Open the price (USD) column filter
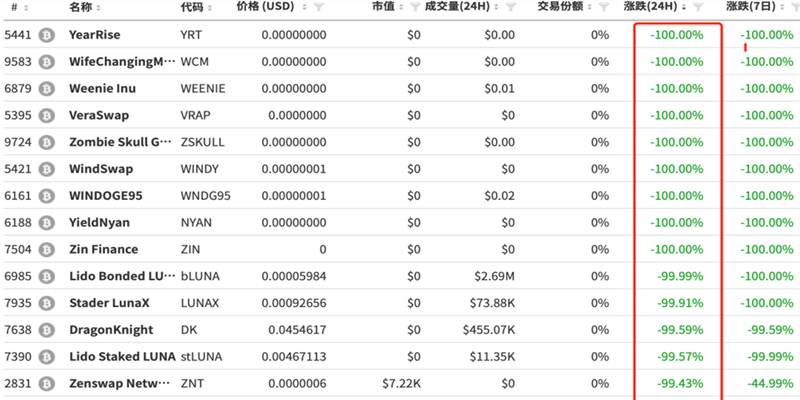Viewport: 800px width, 400px height. tap(319, 7)
